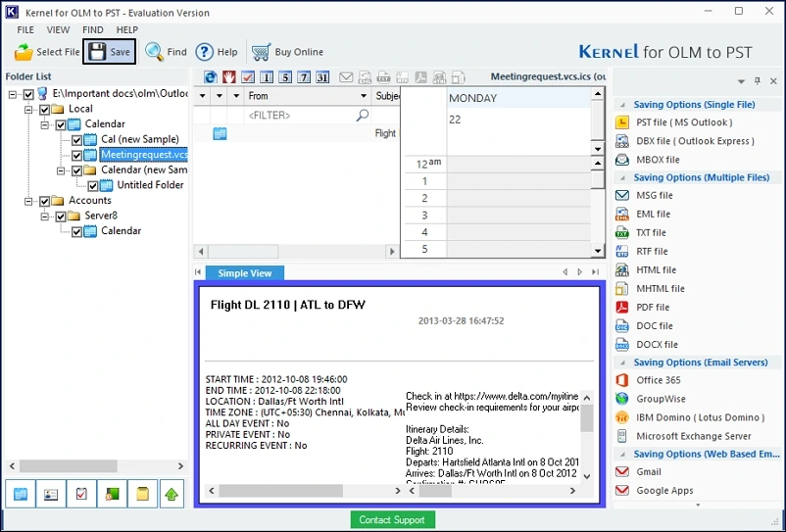Toggle the Calendar (new Sam folder checkbox
786x532 pixels.
coord(76,170)
